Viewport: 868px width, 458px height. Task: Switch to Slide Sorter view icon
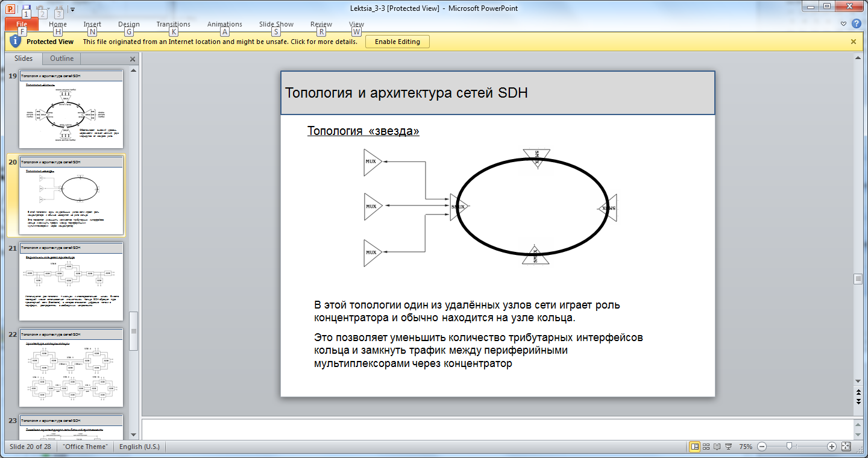(x=706, y=447)
